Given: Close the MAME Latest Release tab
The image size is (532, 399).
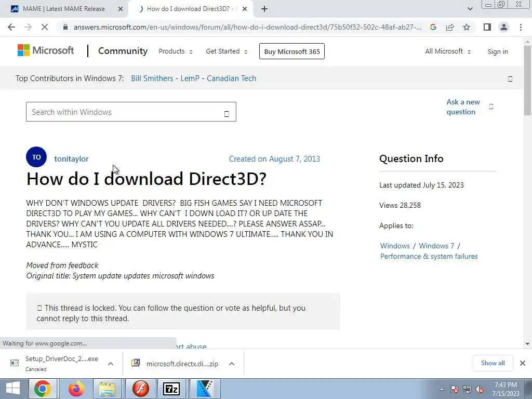Looking at the screenshot, I should pos(120,9).
